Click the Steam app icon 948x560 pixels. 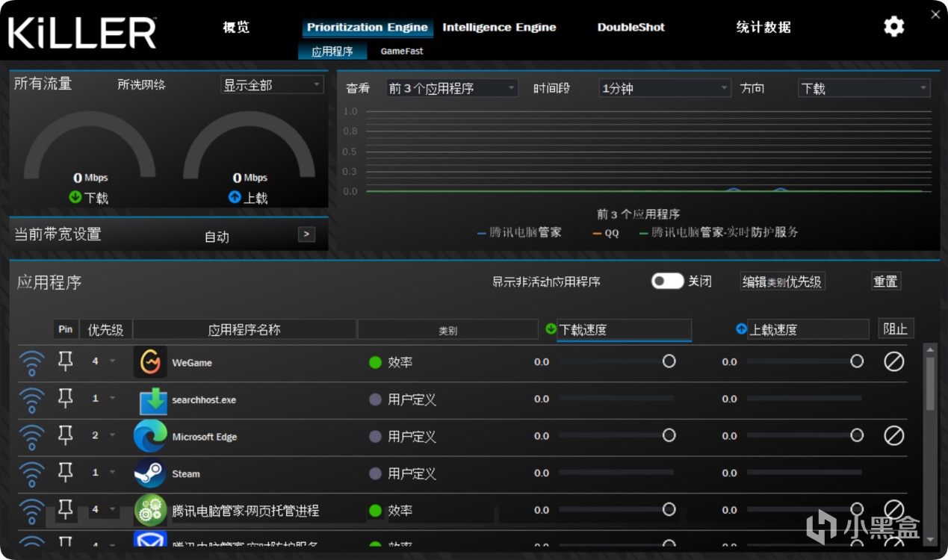click(150, 473)
